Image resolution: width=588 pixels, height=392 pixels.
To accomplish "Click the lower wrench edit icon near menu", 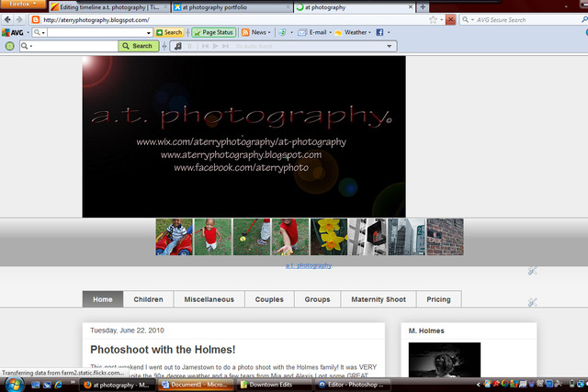I will 533,302.
